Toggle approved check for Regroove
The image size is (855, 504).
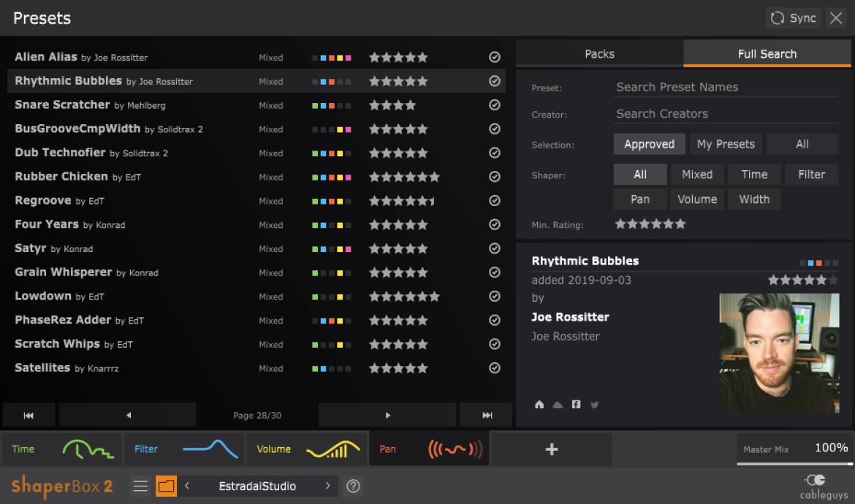coord(495,201)
